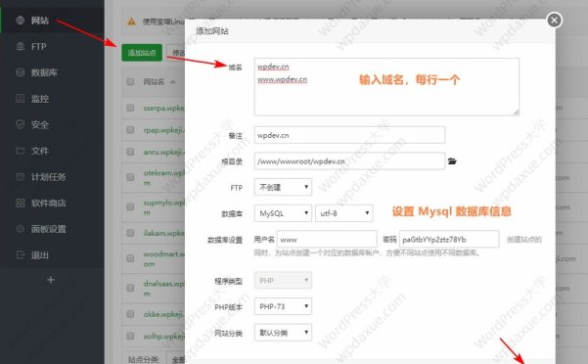Viewport: 588px width, 364px height.
Task: Click the logout icon beside 退出
Action: (x=21, y=255)
